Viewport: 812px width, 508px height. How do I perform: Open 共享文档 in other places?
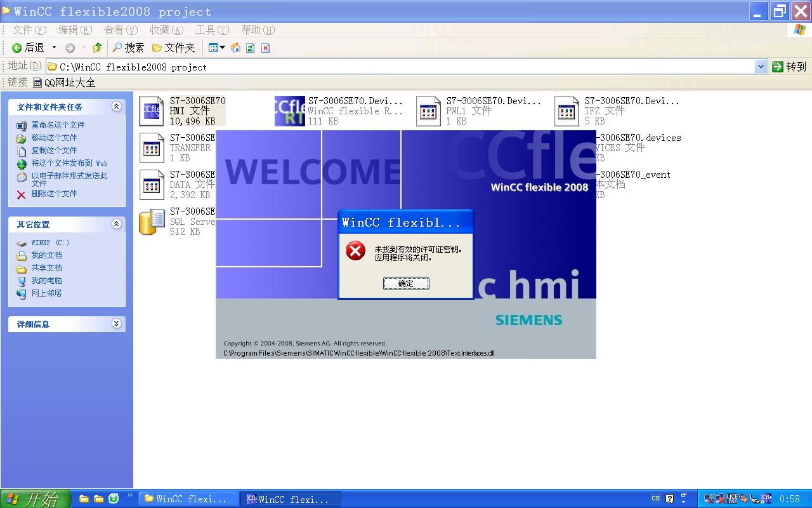pyautogui.click(x=46, y=268)
